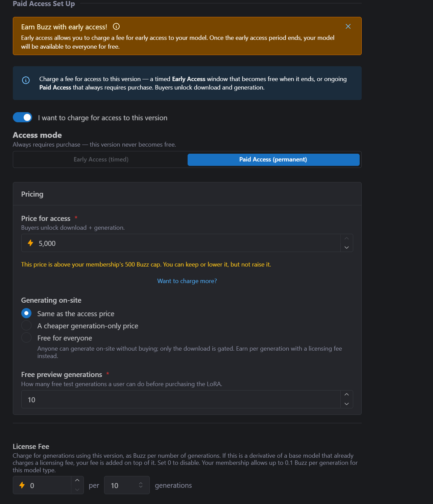Click the info icon beside Earn Buzz heading
433x504 pixels.
coord(116,26)
